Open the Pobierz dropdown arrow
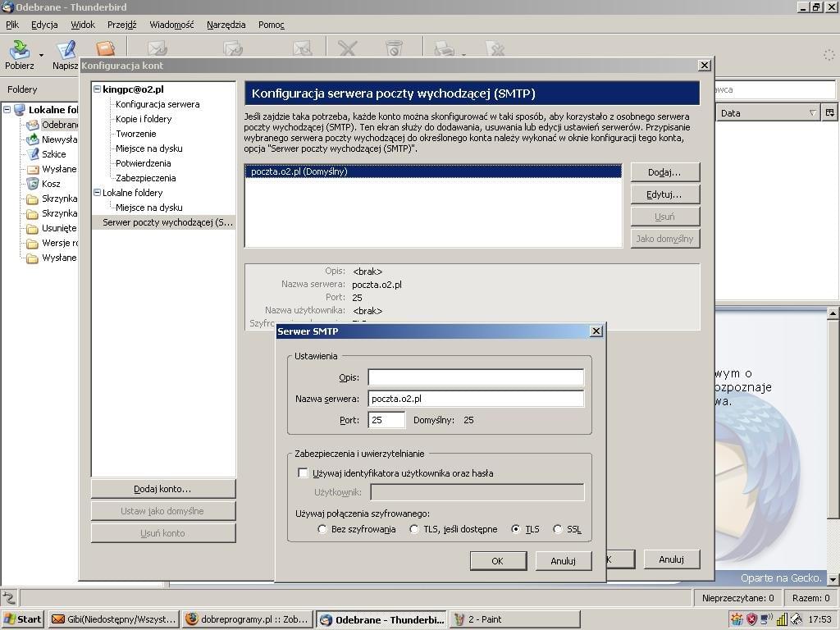840x630 pixels. coord(41,55)
